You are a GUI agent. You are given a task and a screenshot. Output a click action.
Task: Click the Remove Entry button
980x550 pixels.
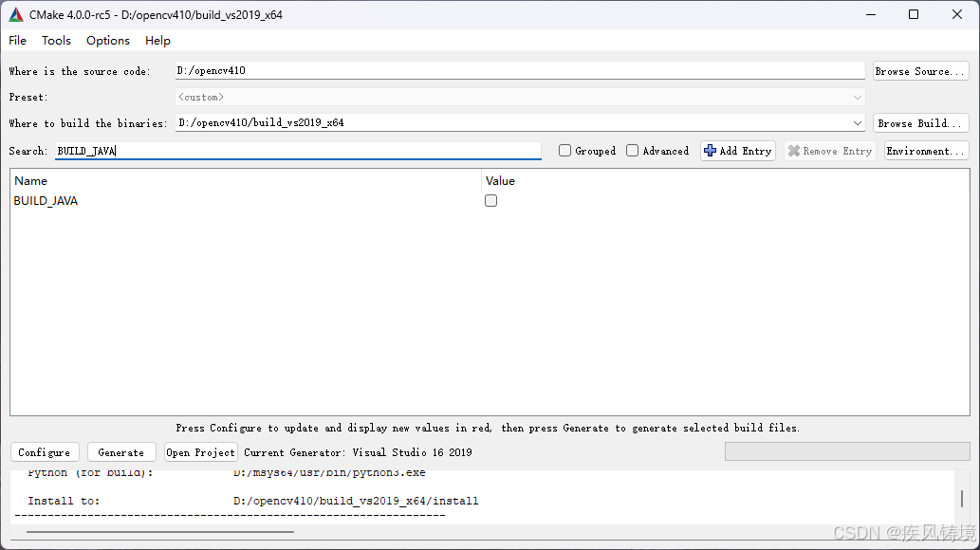(830, 151)
